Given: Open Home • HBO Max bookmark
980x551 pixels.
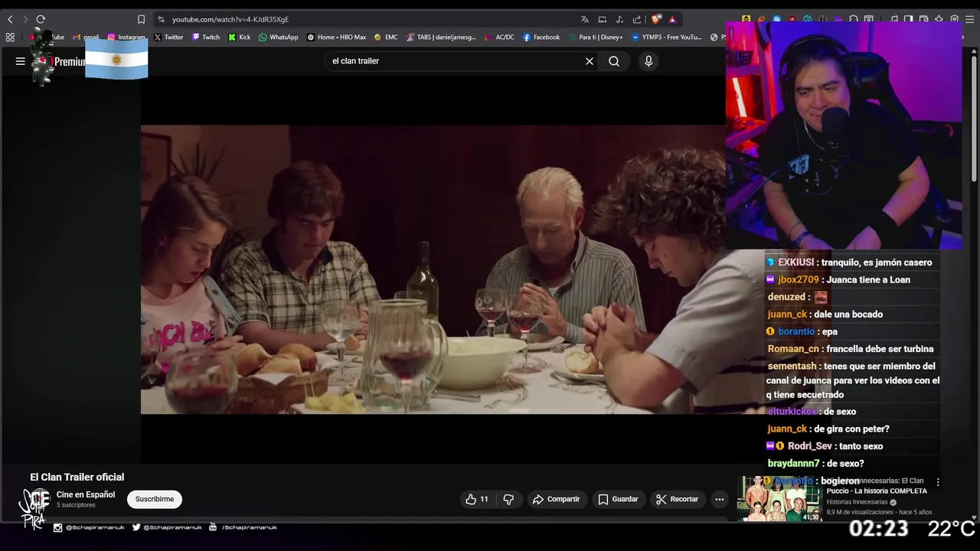Looking at the screenshot, I should tap(337, 37).
